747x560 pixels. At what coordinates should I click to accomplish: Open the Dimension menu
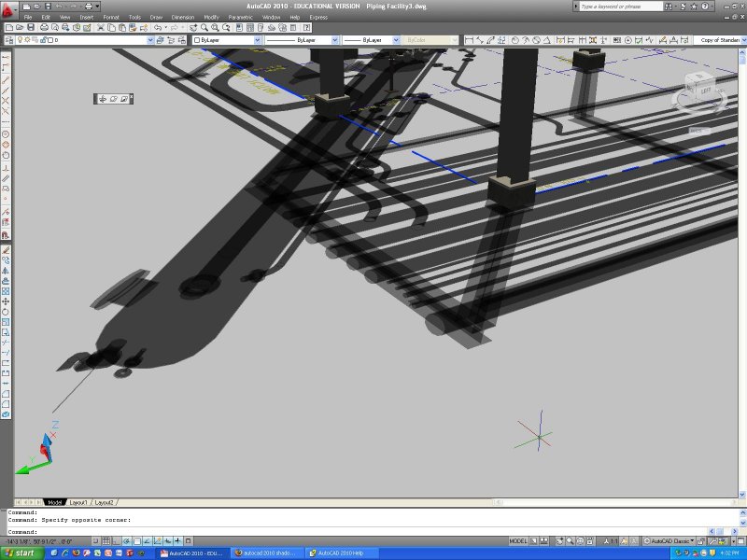[182, 17]
